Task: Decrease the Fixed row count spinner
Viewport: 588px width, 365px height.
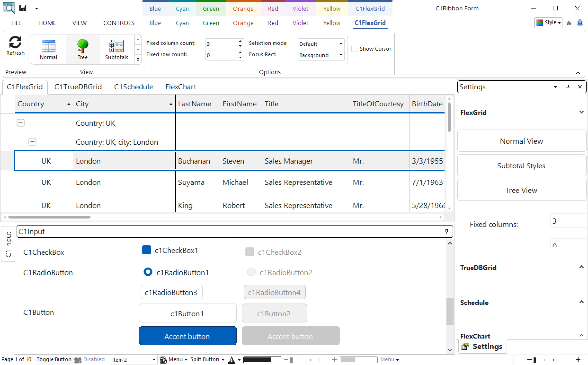Action: pyautogui.click(x=240, y=57)
